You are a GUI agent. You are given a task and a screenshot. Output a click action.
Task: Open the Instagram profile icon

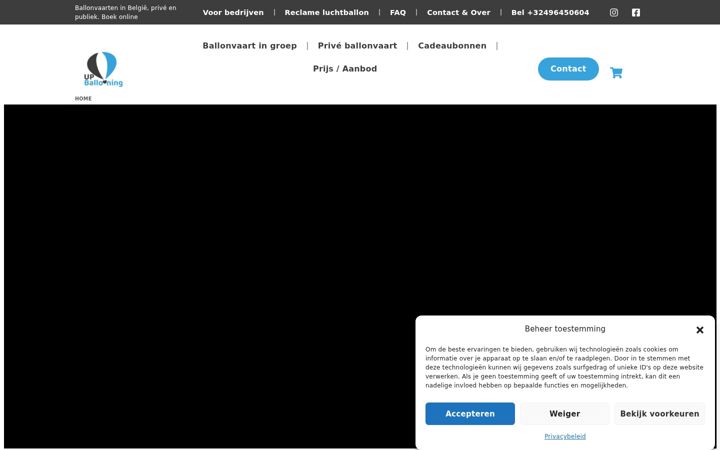[613, 12]
